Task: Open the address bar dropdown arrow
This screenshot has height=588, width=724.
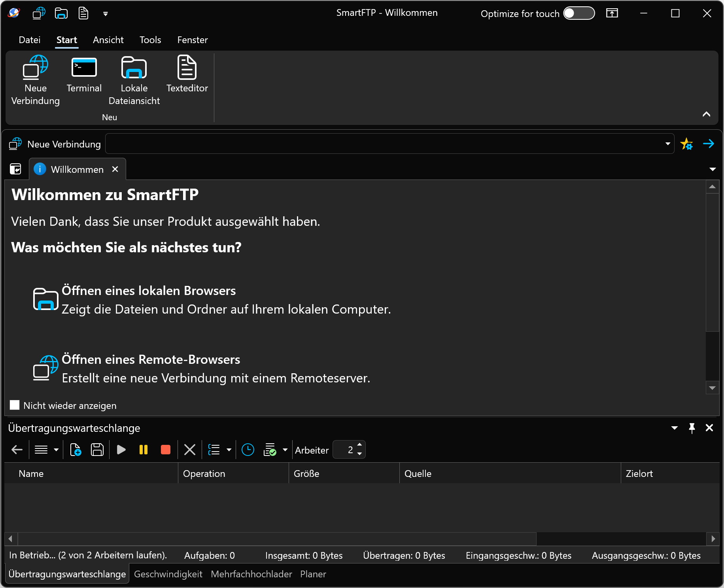Action: coord(668,144)
